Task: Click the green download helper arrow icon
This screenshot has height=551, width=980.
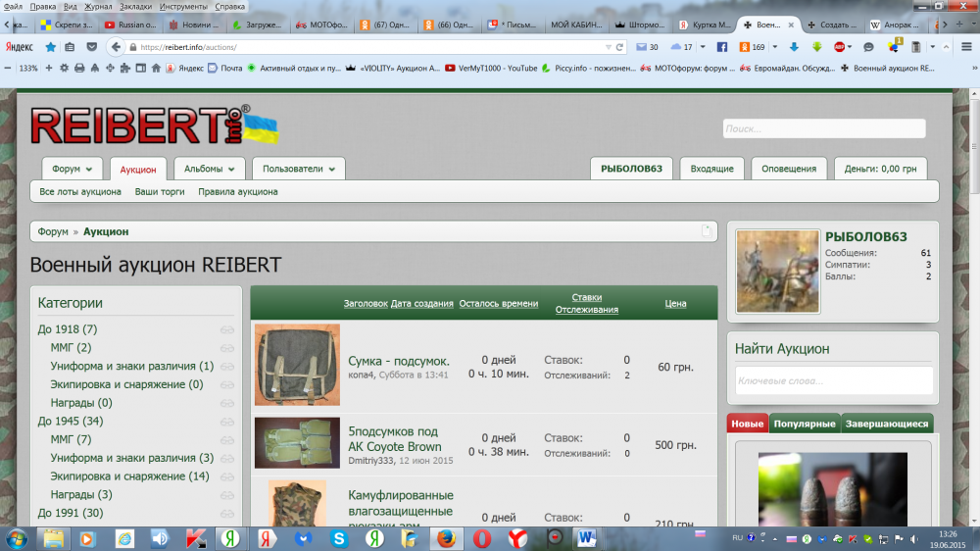Action: tap(816, 47)
